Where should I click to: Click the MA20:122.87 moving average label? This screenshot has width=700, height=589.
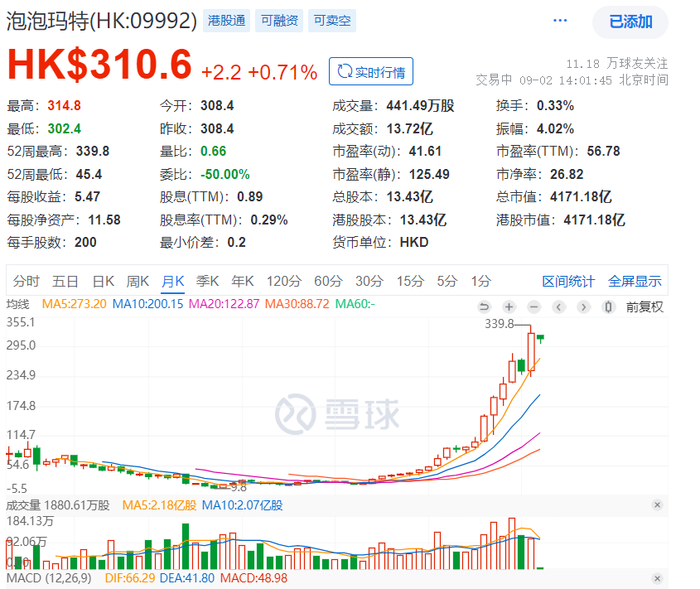(224, 304)
